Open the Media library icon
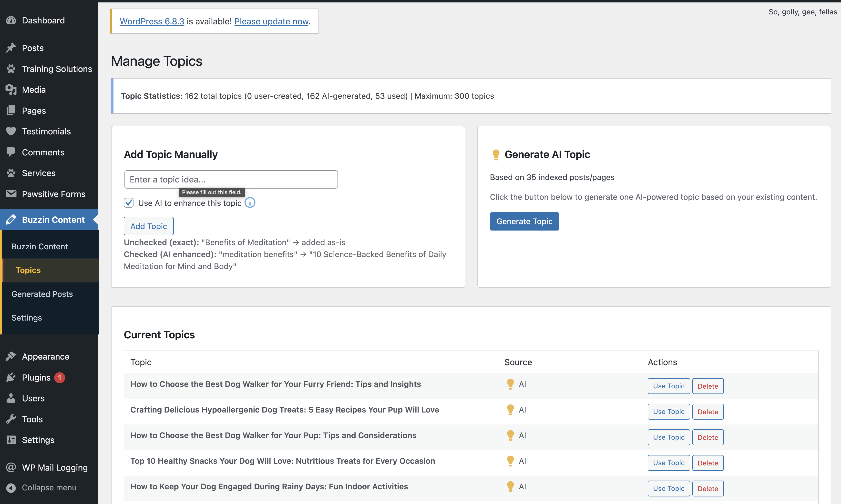The height and width of the screenshot is (504, 841). [x=11, y=90]
